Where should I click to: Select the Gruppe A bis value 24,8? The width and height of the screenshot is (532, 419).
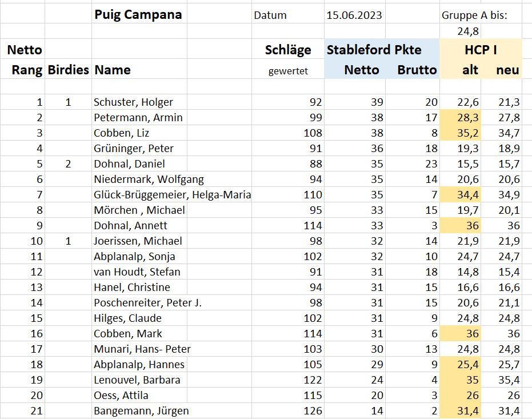[468, 31]
